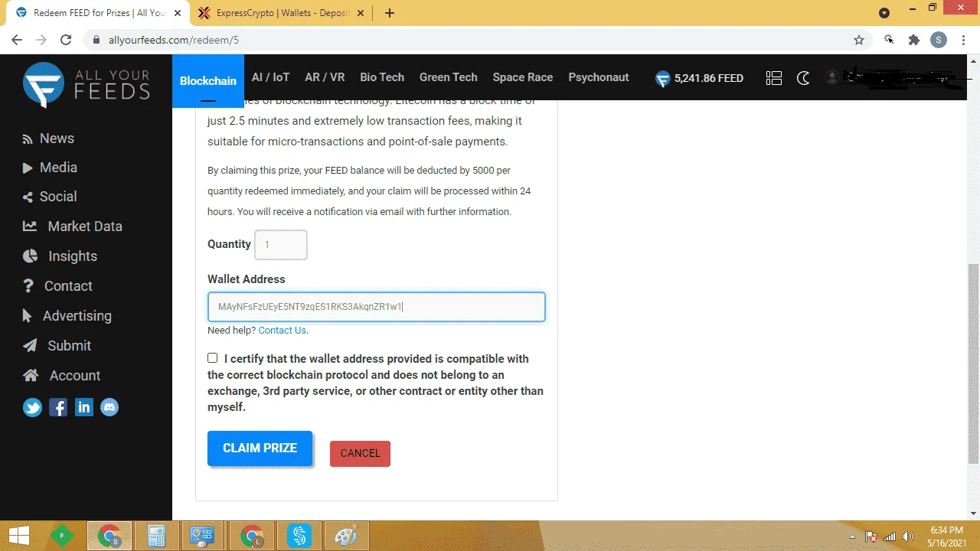980x551 pixels.
Task: Open the Twitter social icon
Action: [x=32, y=408]
